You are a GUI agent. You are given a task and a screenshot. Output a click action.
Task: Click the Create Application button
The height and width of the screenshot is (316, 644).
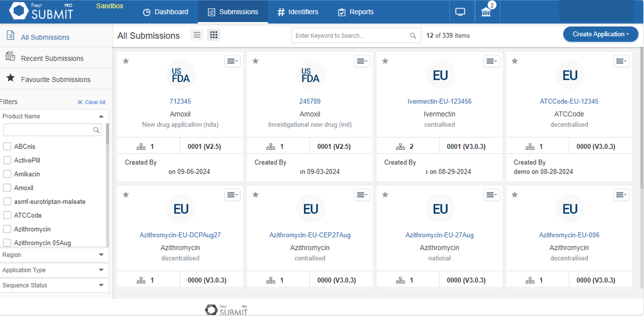coord(600,34)
